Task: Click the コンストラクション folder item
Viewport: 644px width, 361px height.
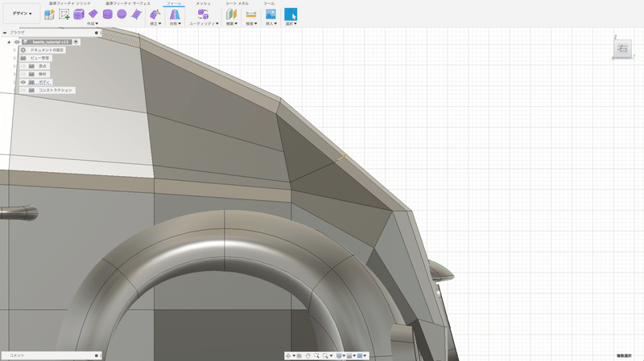Action: coord(56,90)
